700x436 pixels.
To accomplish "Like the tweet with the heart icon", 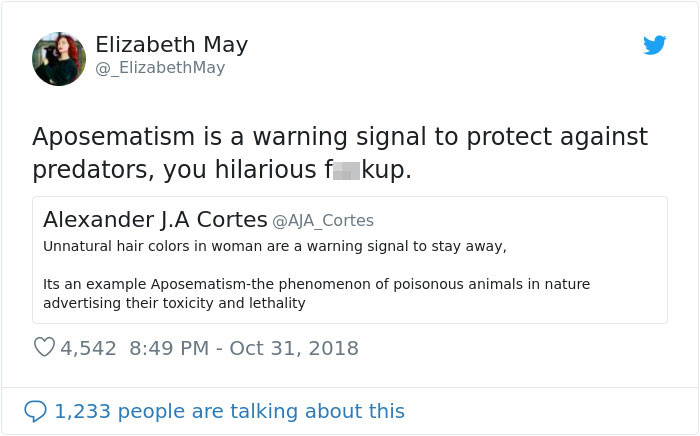I will [44, 348].
